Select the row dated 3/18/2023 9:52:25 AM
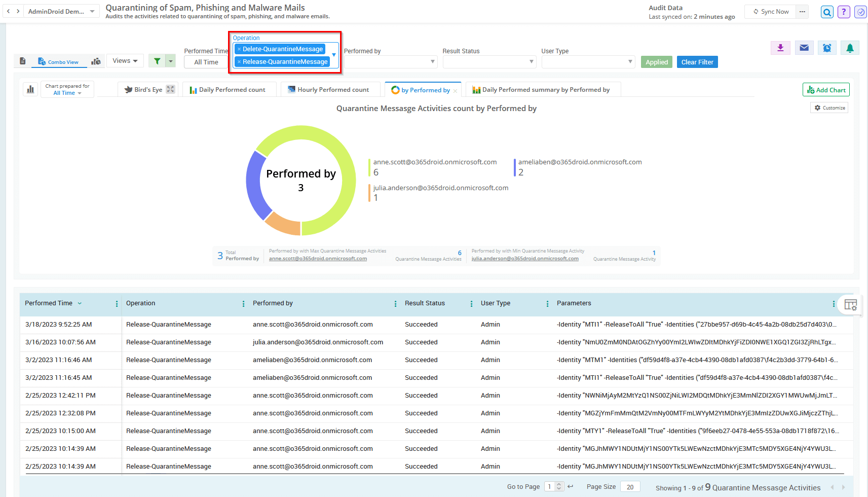Image resolution: width=868 pixels, height=497 pixels. 437,325
